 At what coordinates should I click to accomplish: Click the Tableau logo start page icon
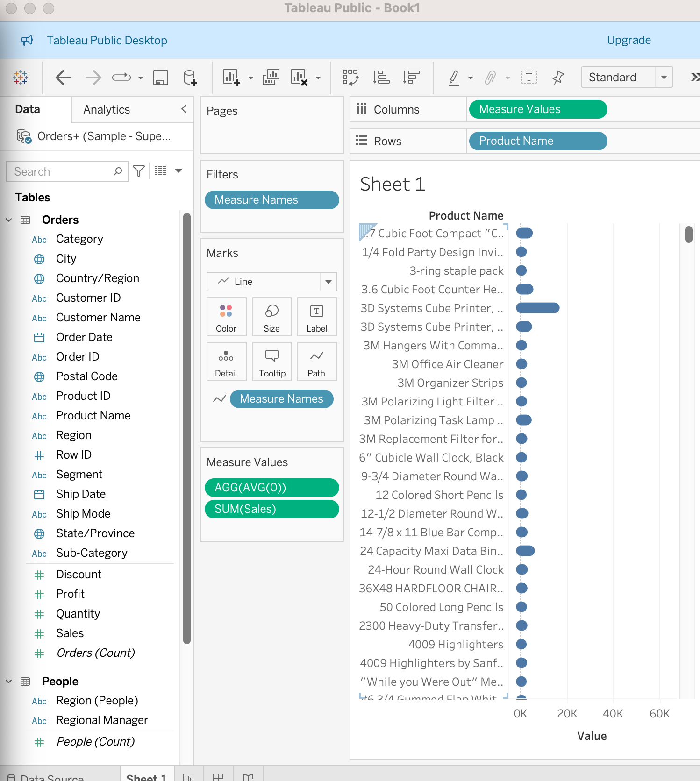[21, 77]
